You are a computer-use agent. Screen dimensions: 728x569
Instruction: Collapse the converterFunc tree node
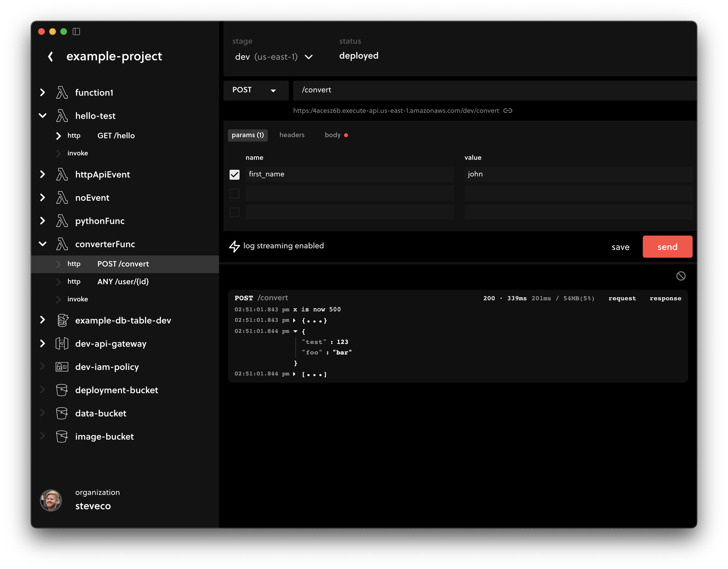43,244
